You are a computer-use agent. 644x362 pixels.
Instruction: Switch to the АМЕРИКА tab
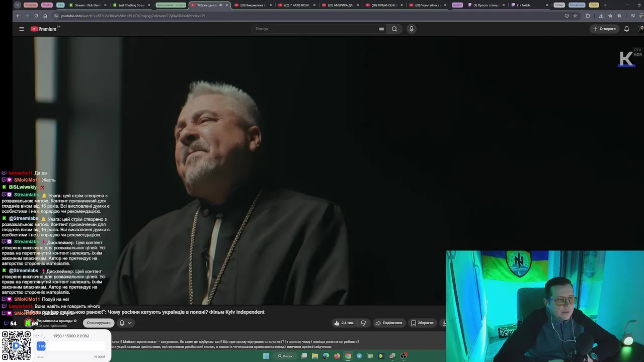click(340, 5)
